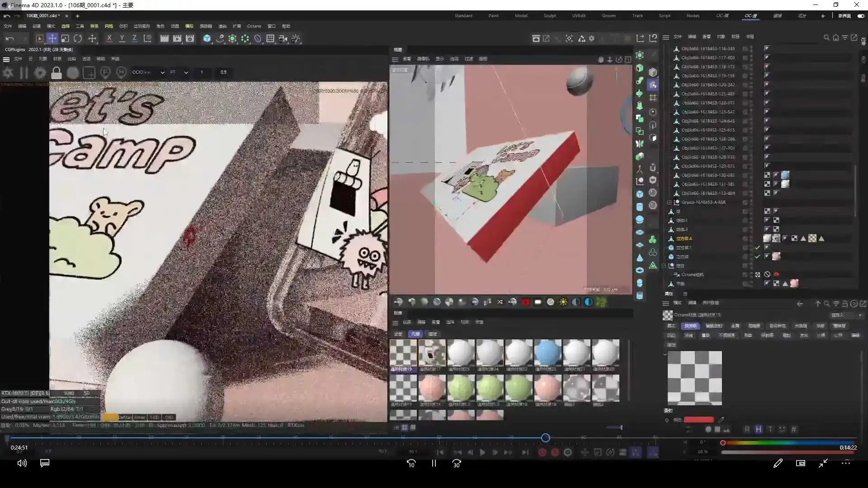Enable render flag on Obj3d66-1618453-116-349
868x488 pixels.
tap(767, 48)
